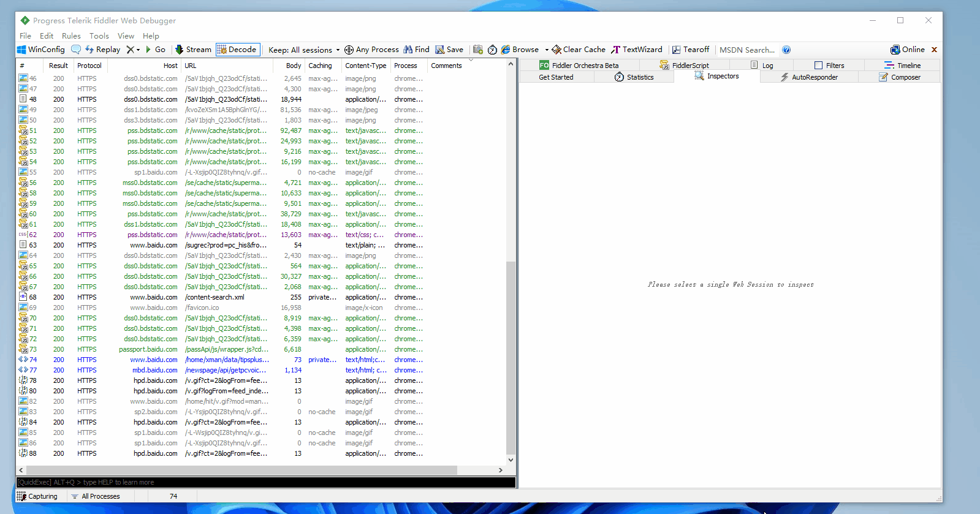Save sessions with the Save icon
Screen dimensions: 980x514
pyautogui.click(x=449, y=50)
